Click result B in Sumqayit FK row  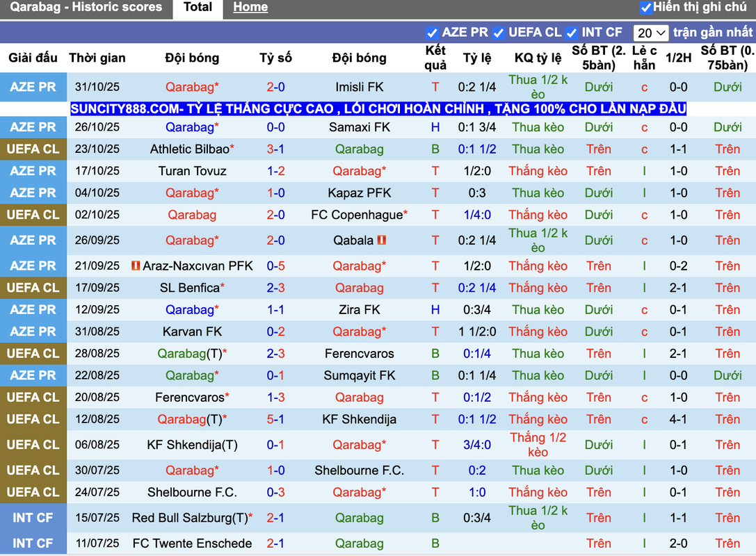tap(435, 375)
